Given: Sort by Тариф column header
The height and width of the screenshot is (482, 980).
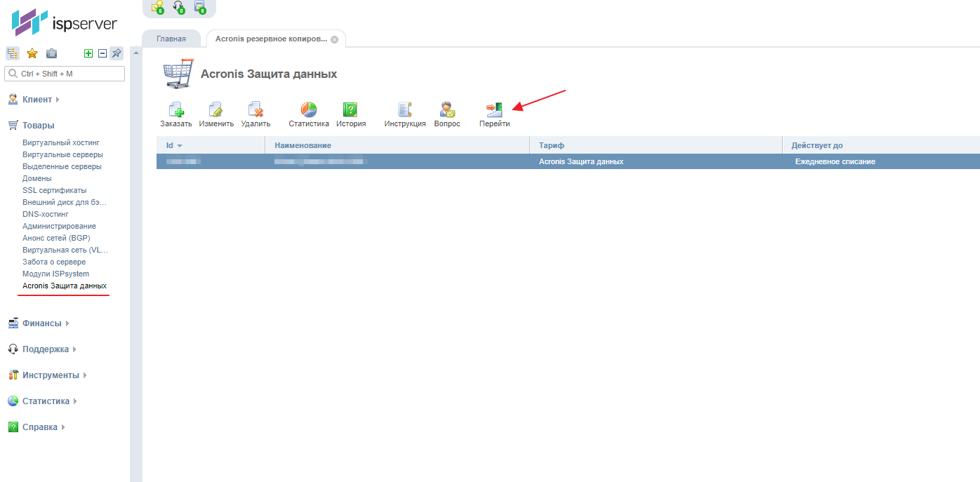Looking at the screenshot, I should tap(656, 145).
